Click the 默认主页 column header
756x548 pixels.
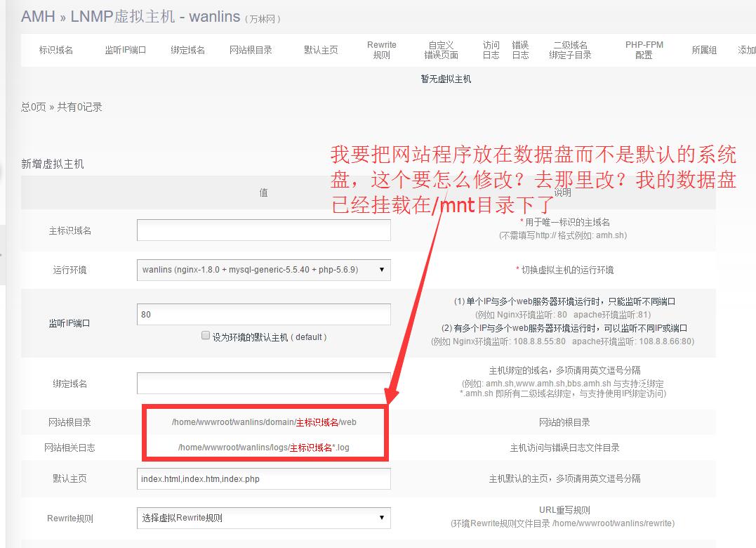coord(321,50)
